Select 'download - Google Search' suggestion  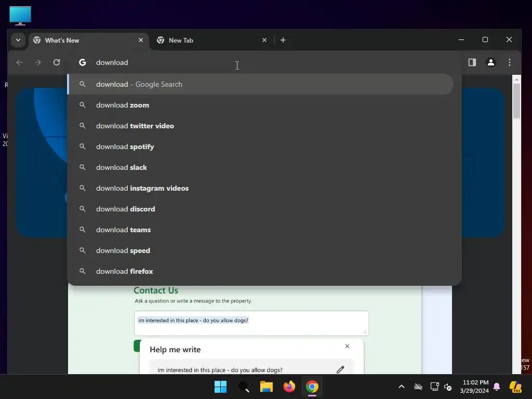point(260,84)
